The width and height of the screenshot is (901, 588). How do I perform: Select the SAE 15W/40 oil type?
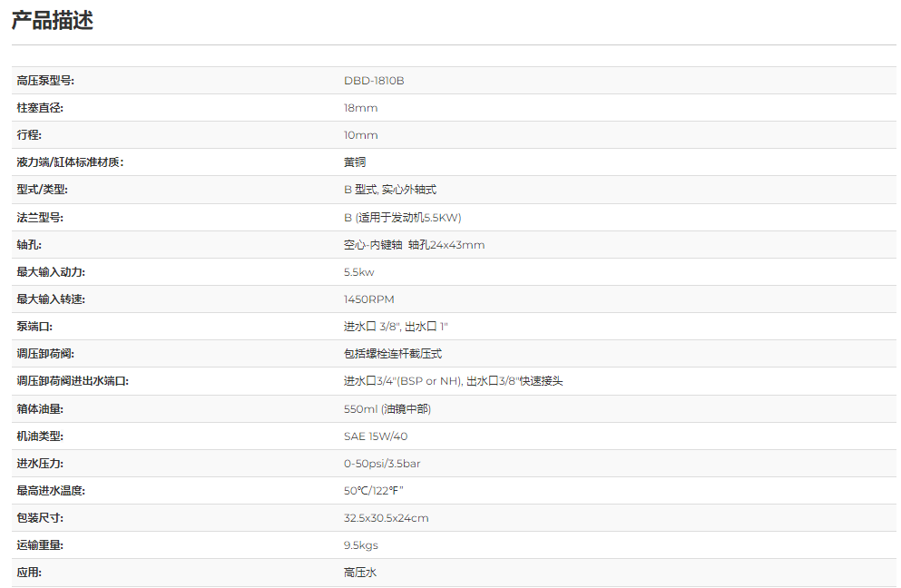tap(376, 436)
